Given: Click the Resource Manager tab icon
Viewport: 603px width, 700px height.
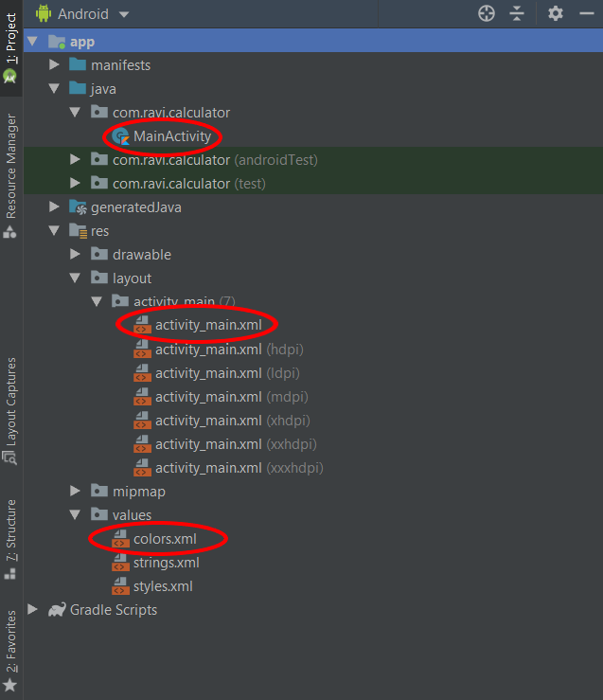Looking at the screenshot, I should [9, 232].
